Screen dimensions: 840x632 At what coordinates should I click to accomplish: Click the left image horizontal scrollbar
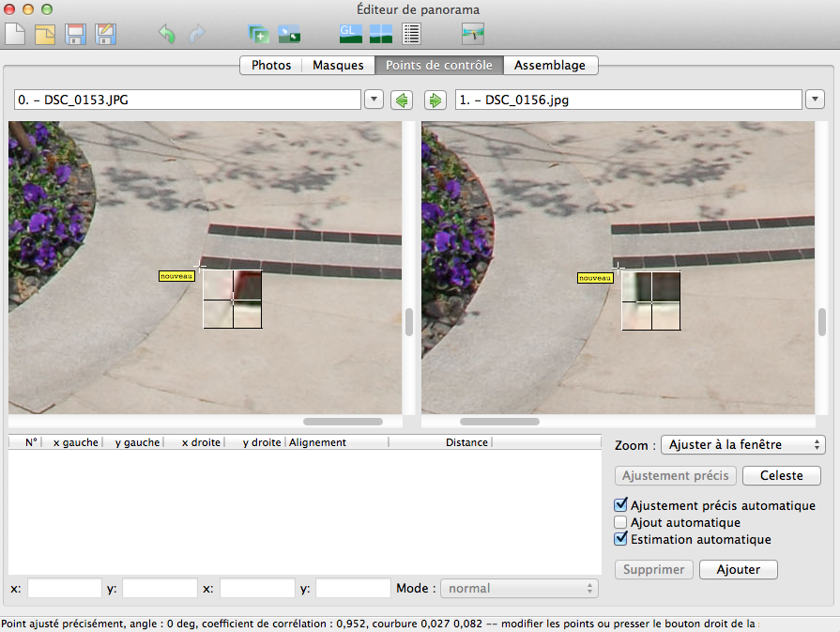(343, 422)
